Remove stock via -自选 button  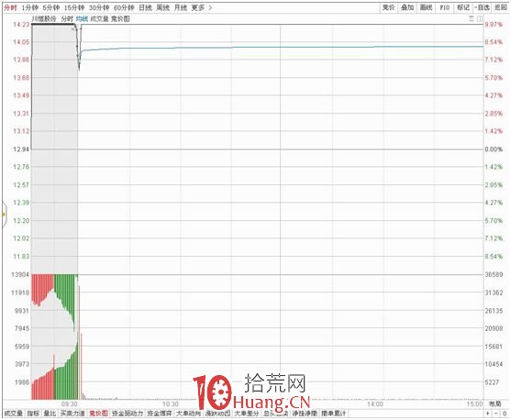click(x=482, y=7)
